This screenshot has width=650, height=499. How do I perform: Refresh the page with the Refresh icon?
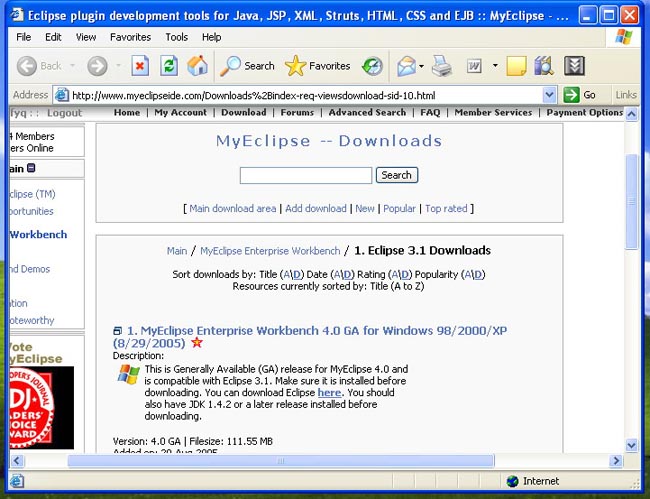[169, 66]
